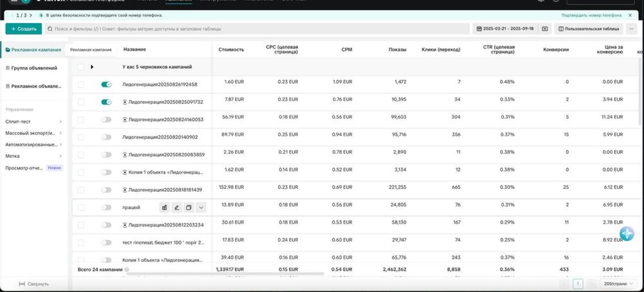
Task: Open the floating AI assistant sparkle icon
Action: [x=627, y=233]
